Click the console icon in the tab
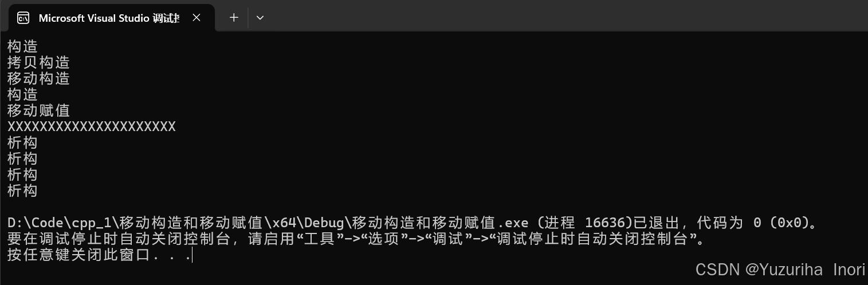Screen dimensions: 868x285 pos(23,18)
